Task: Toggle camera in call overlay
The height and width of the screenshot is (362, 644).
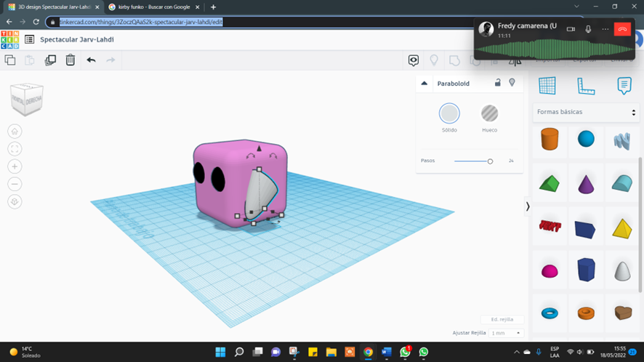Action: coord(571,29)
